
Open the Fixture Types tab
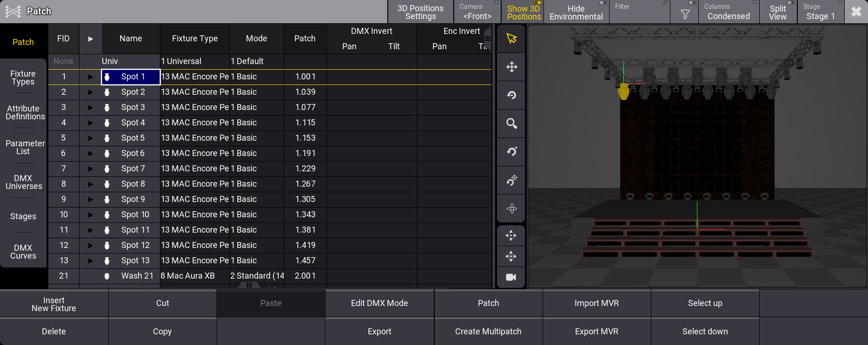point(23,78)
